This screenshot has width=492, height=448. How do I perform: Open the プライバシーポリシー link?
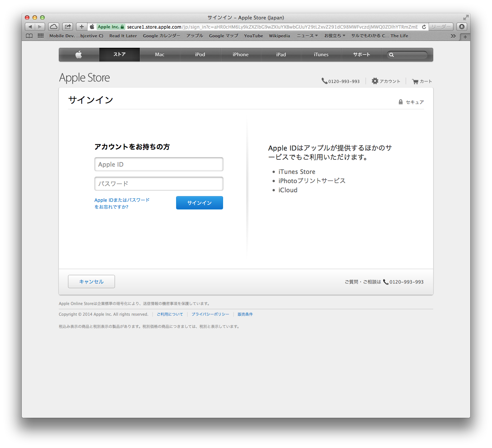[210, 314]
